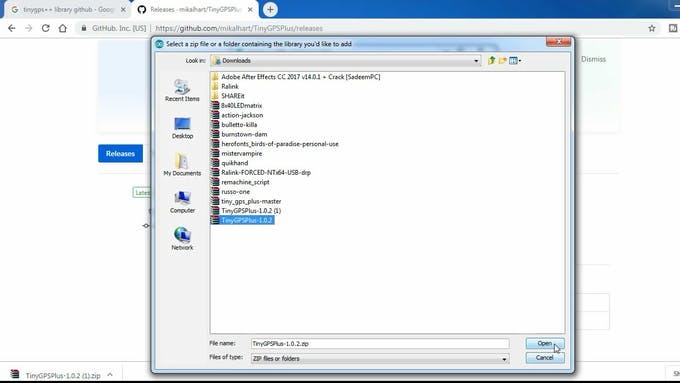The image size is (680, 383).
Task: Select the Ralink folder
Action: (225, 86)
